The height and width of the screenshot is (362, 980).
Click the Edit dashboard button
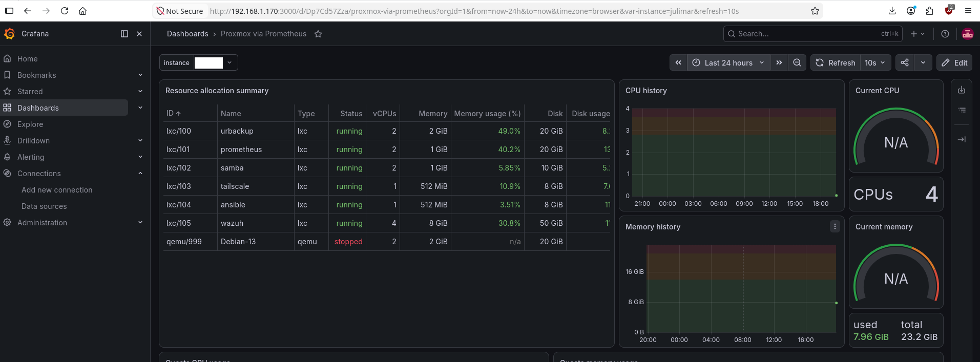point(954,62)
